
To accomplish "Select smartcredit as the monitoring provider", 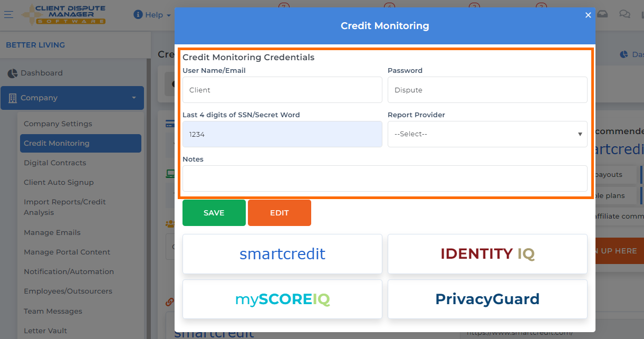I will [x=282, y=253].
